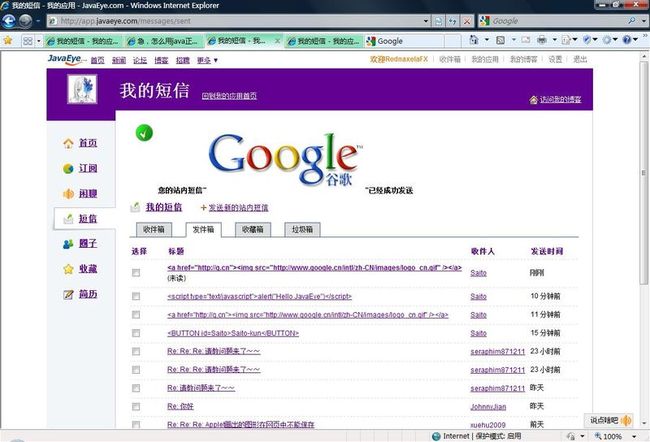Open the Print button dropdown arrow

tap(554, 40)
